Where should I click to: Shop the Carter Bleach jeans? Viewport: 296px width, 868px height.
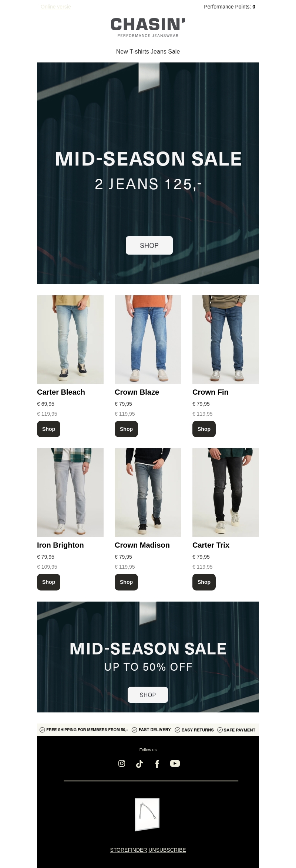tap(48, 429)
